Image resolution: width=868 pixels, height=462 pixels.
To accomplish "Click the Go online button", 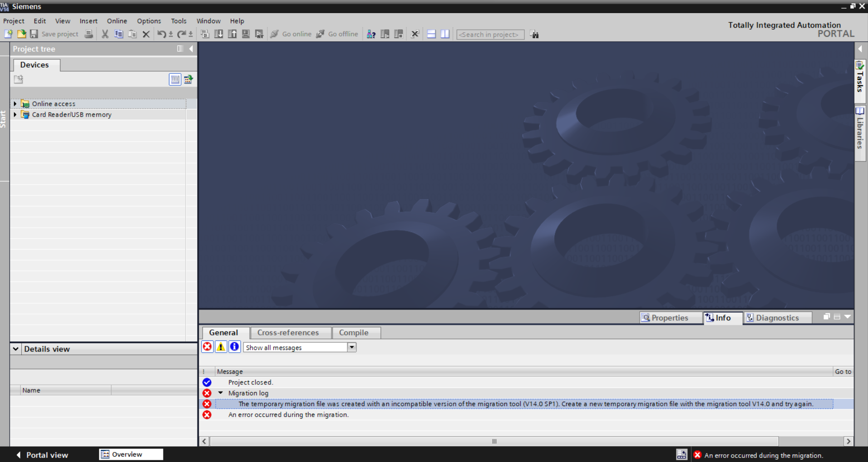I will point(291,34).
